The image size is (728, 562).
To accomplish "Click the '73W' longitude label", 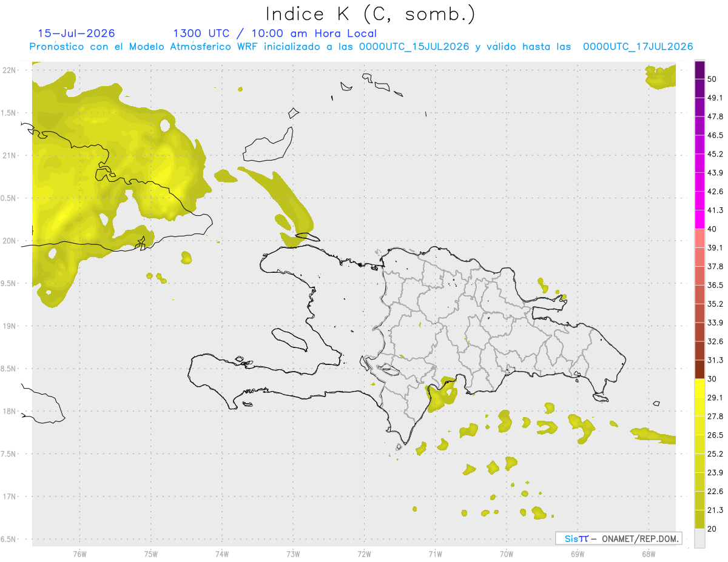I will (x=293, y=554).
